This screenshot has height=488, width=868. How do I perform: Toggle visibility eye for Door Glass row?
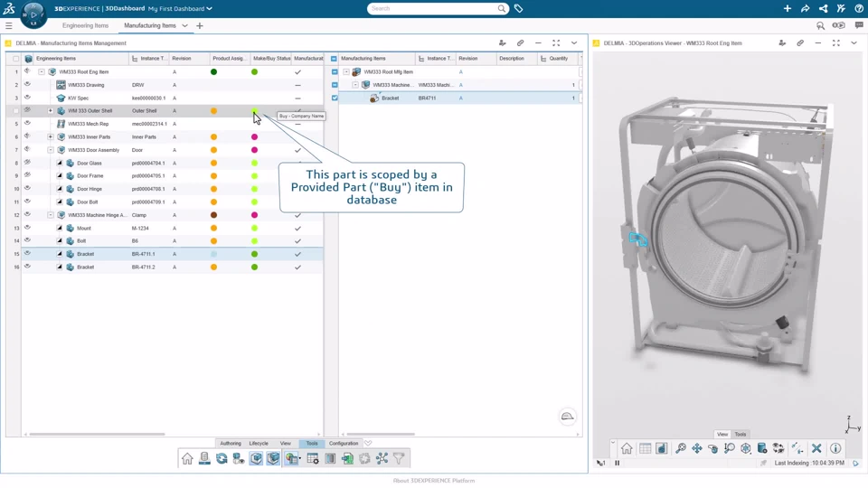click(x=27, y=163)
